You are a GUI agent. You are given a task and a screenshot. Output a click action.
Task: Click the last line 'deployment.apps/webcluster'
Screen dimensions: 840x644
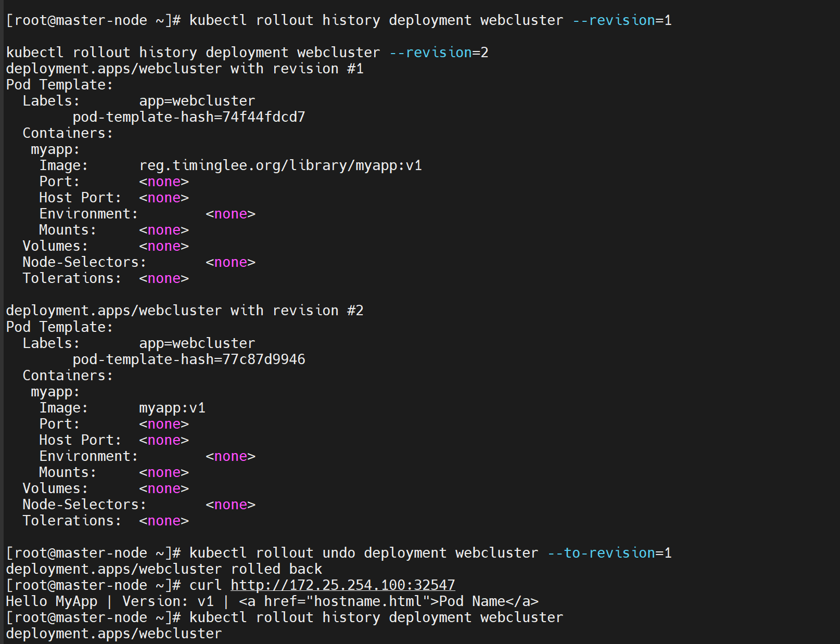click(x=114, y=634)
